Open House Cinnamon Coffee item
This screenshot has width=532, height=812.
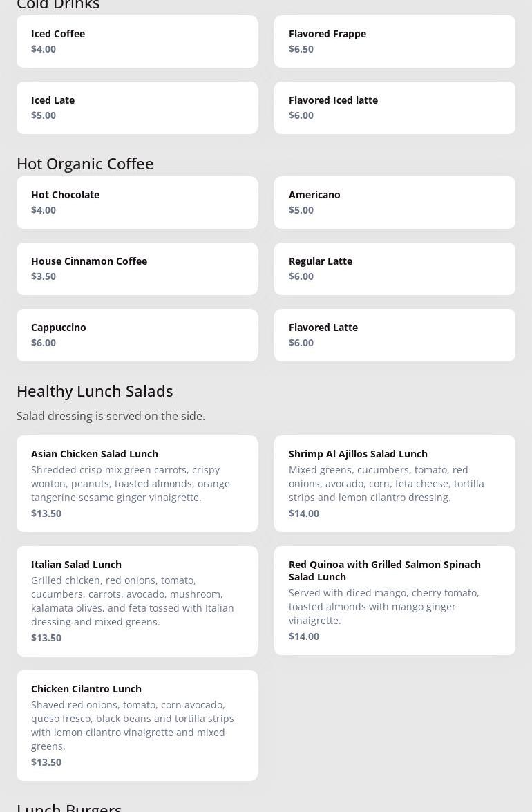tap(137, 269)
